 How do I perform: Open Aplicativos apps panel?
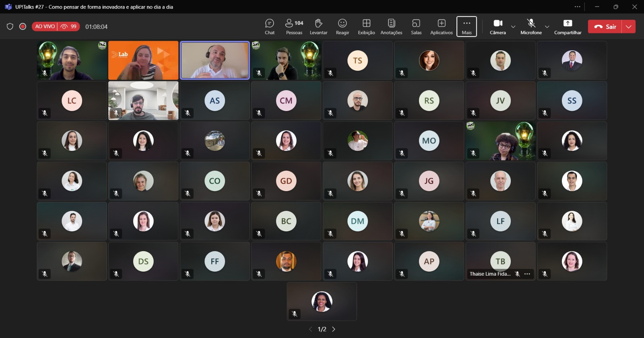coord(441,27)
